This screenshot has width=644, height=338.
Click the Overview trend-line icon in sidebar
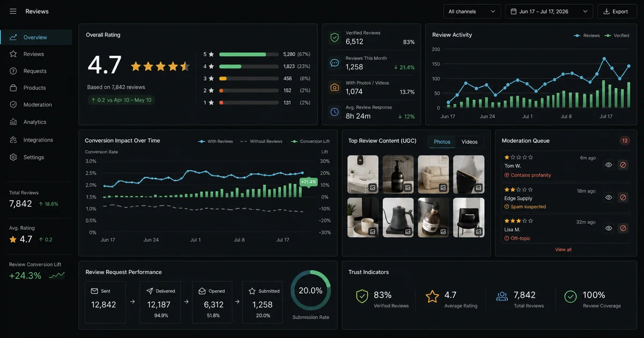13,37
